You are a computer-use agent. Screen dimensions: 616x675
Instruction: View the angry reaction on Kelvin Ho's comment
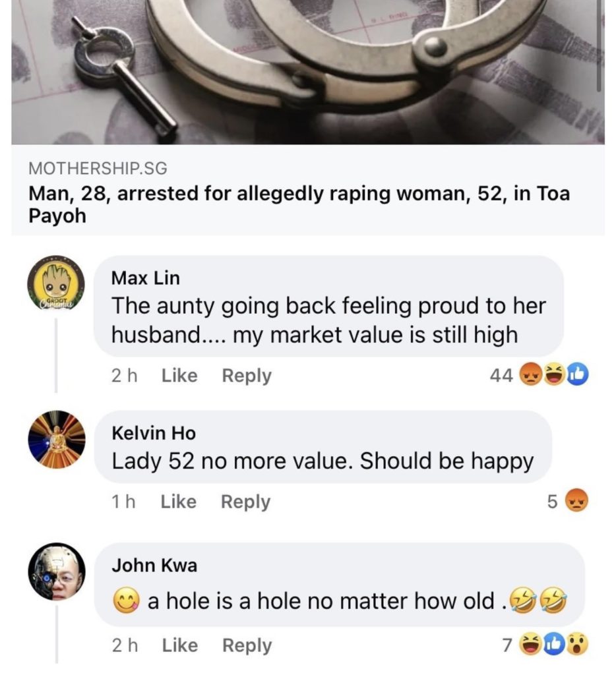click(x=576, y=501)
